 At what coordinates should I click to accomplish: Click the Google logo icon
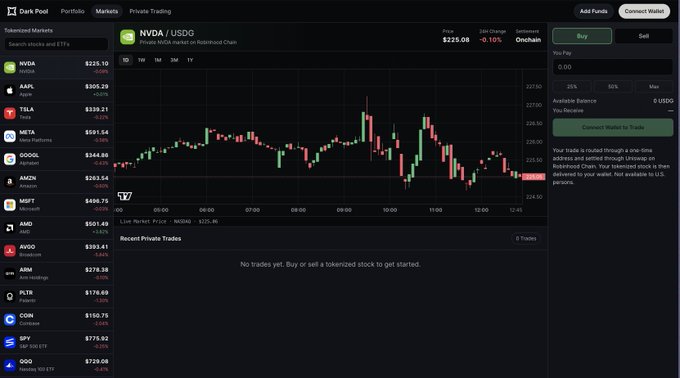(10, 159)
